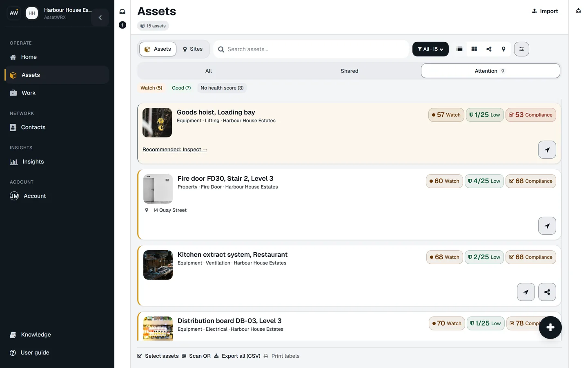The height and width of the screenshot is (368, 588).
Task: Click Export all (CSV)
Action: 237,356
